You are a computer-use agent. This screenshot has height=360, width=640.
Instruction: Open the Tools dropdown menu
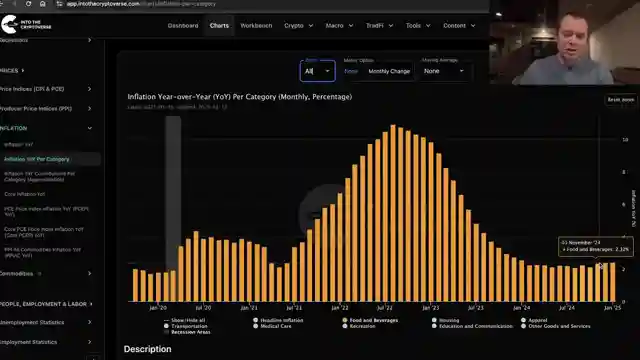pyautogui.click(x=418, y=25)
